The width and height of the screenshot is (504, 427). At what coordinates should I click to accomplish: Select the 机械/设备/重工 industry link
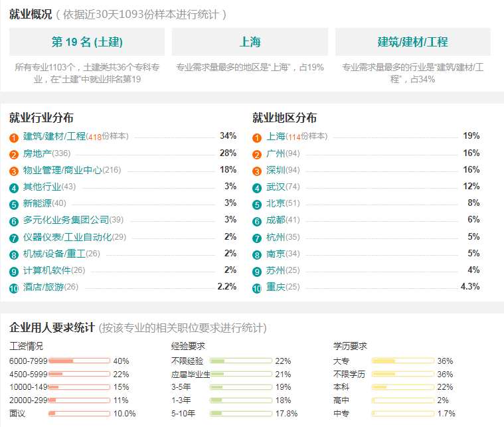pos(54,254)
